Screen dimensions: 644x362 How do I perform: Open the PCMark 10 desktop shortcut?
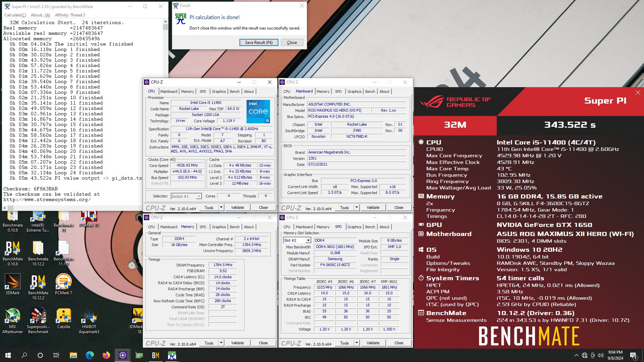89,220
